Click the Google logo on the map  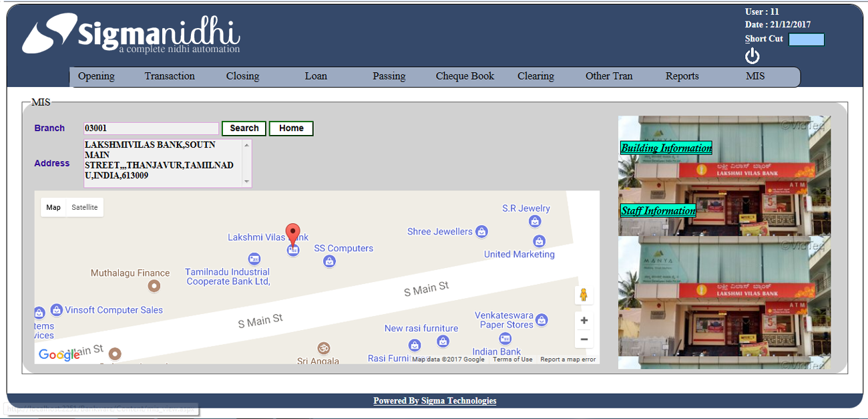pos(59,355)
